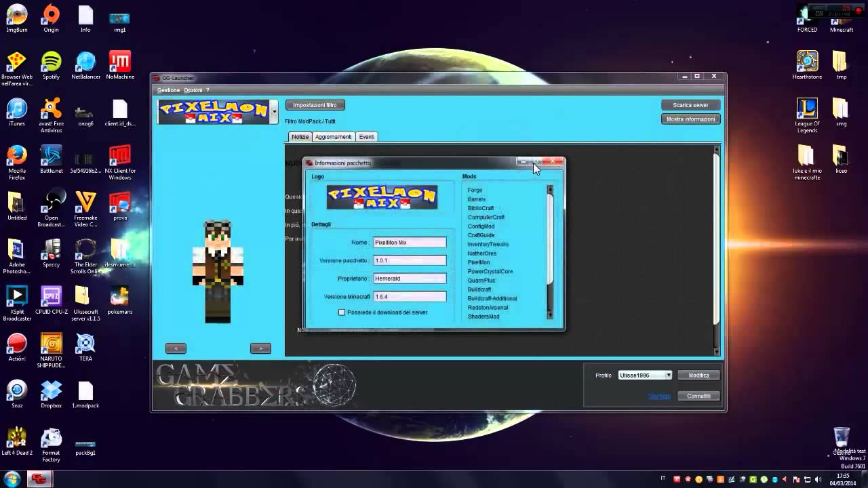Click the Speccy desktop icon
Viewport: 868px width, 488px height.
click(51, 253)
